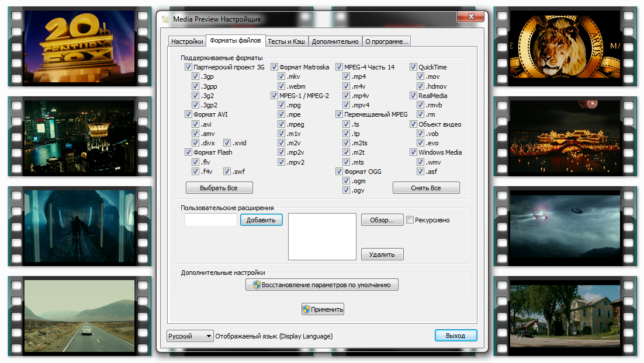Image resolution: width=644 pixels, height=363 pixels.
Task: Uncheck the .swf extension checkbox
Action: pos(227,172)
